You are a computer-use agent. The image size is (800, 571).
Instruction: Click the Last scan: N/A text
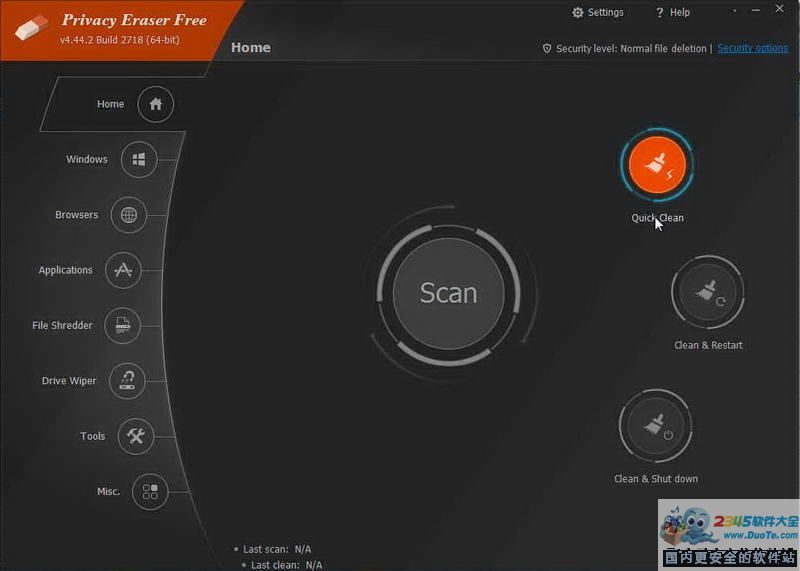[277, 549]
